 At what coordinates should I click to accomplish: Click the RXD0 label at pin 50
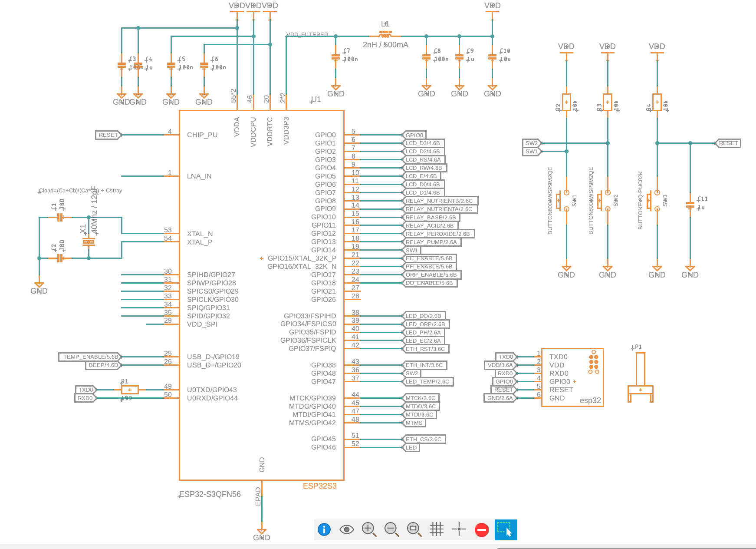coord(85,398)
